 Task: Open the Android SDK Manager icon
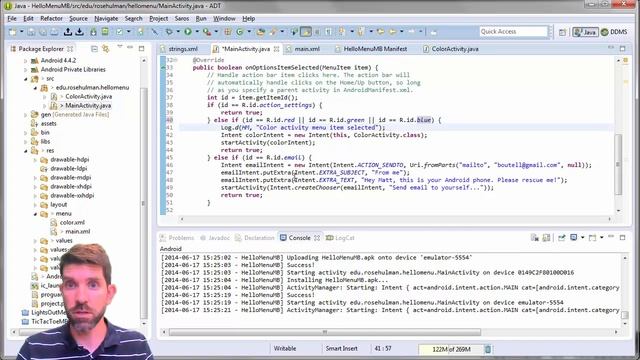(93, 32)
